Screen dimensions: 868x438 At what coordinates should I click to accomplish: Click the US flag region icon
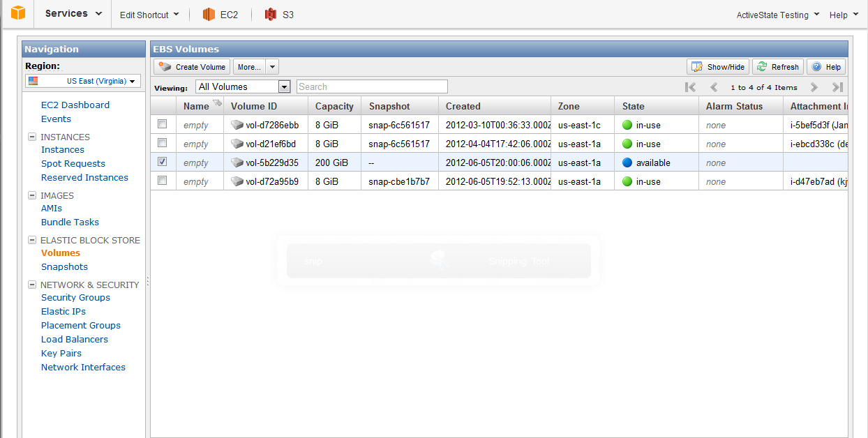[x=33, y=81]
